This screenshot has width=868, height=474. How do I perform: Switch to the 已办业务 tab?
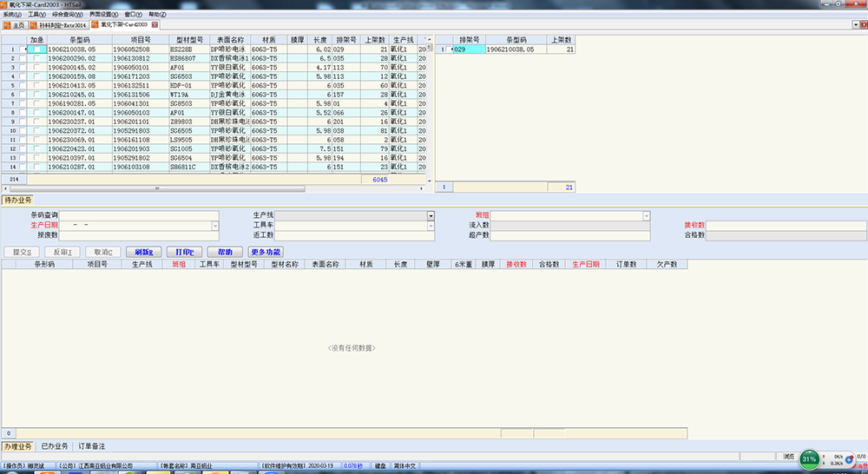(x=55, y=446)
